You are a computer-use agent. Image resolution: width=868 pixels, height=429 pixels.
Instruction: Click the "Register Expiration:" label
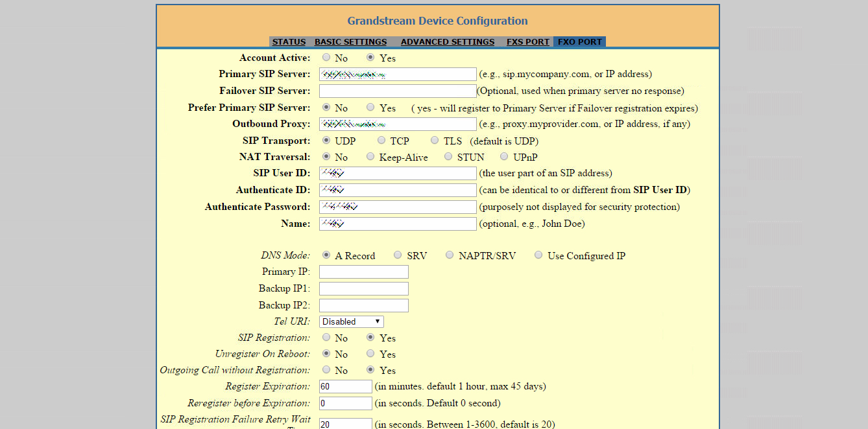click(x=268, y=386)
